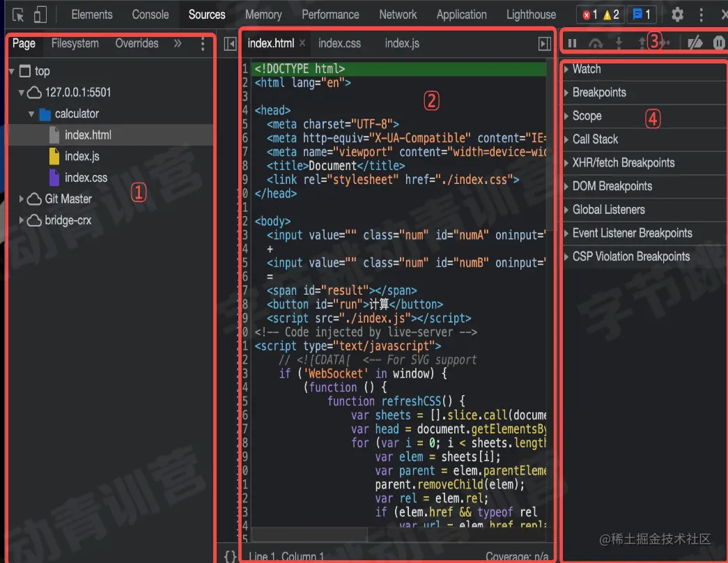The height and width of the screenshot is (563, 728).
Task: Switch to the Memory tab
Action: click(x=263, y=15)
